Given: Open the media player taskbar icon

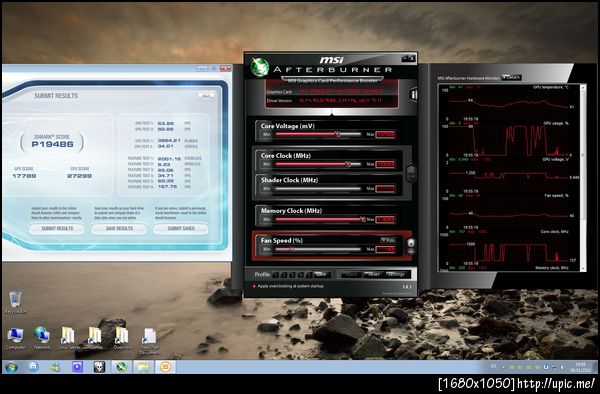Looking at the screenshot, I should (x=77, y=367).
